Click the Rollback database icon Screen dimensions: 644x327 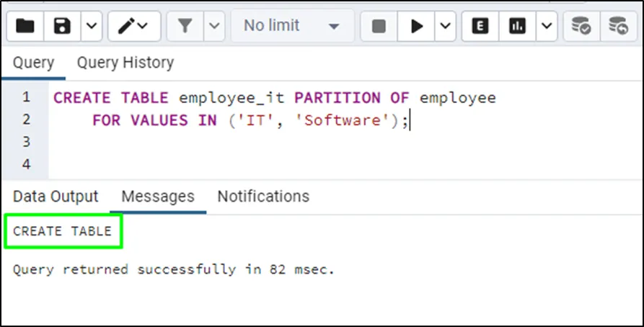618,26
